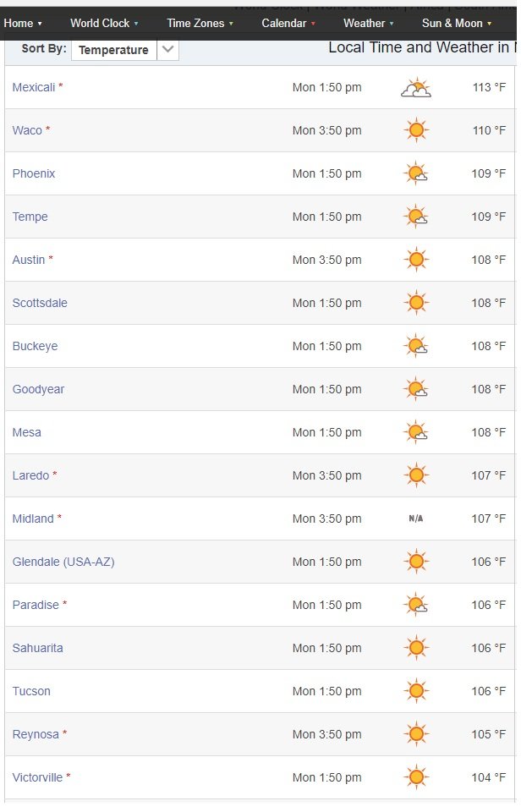Select the Temperature sort field

click(x=114, y=50)
